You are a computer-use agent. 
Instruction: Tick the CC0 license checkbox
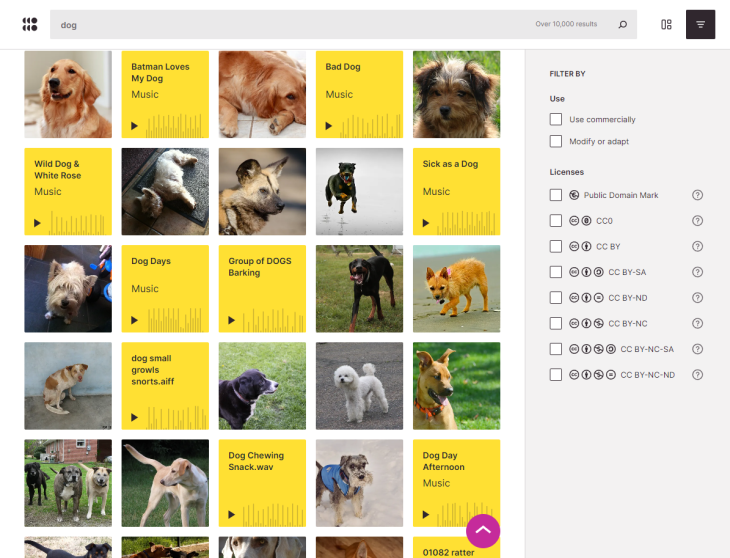coord(556,221)
